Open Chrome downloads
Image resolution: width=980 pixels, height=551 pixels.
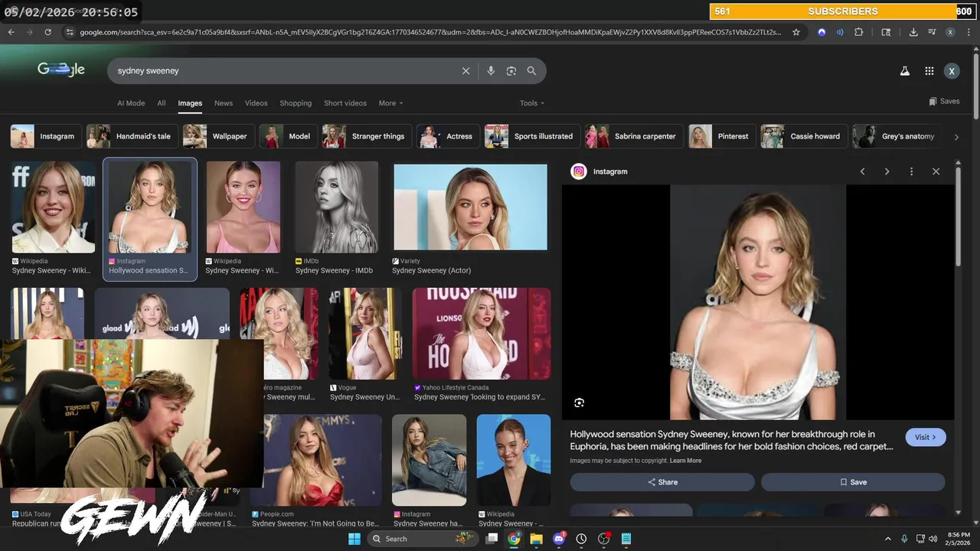point(913,32)
